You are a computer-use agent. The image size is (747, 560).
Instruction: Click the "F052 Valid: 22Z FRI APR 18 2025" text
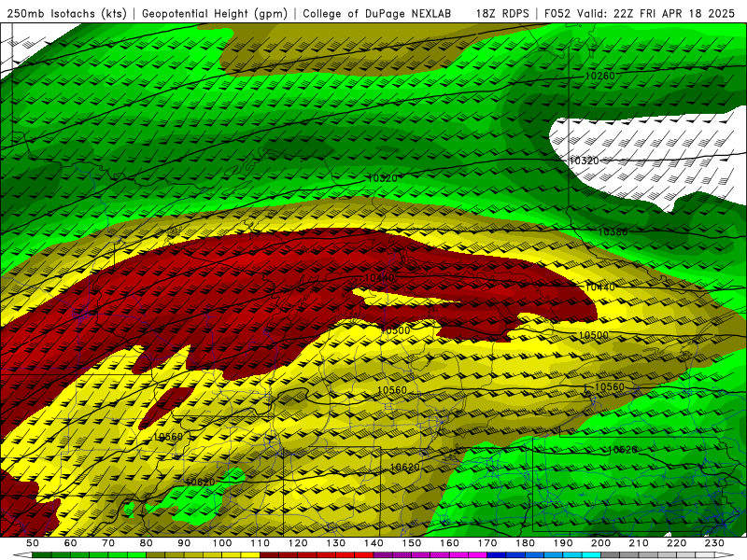point(640,13)
